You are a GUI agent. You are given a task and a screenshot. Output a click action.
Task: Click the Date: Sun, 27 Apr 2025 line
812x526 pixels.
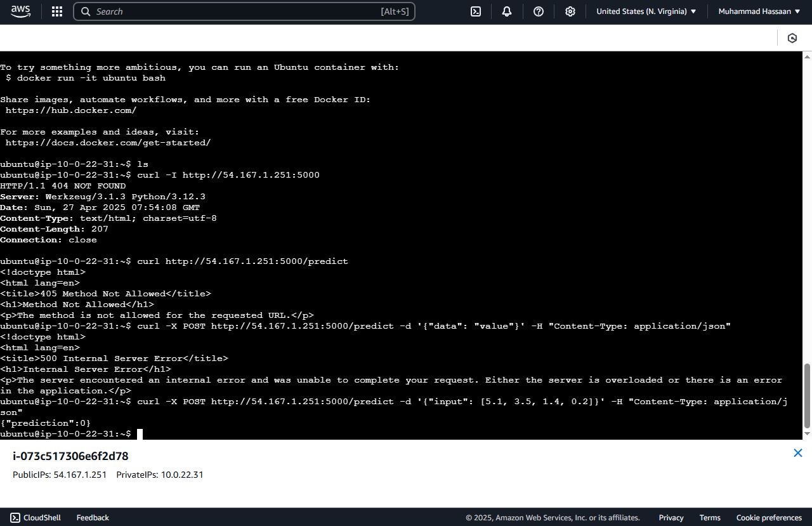click(100, 207)
